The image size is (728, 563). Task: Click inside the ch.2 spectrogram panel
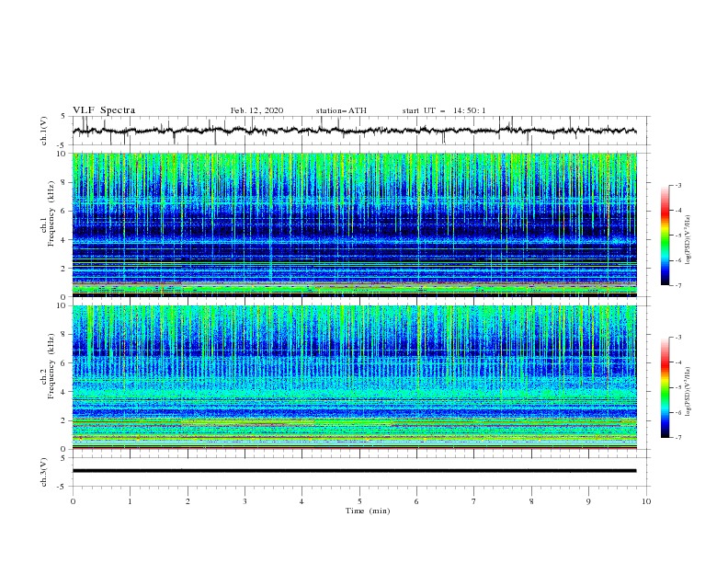click(x=355, y=377)
